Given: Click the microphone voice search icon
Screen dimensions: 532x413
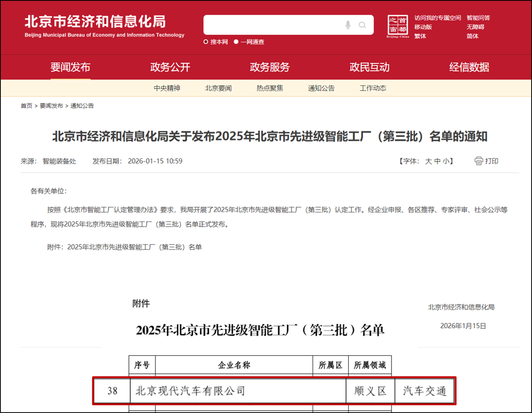Looking at the screenshot, I should tap(348, 25).
